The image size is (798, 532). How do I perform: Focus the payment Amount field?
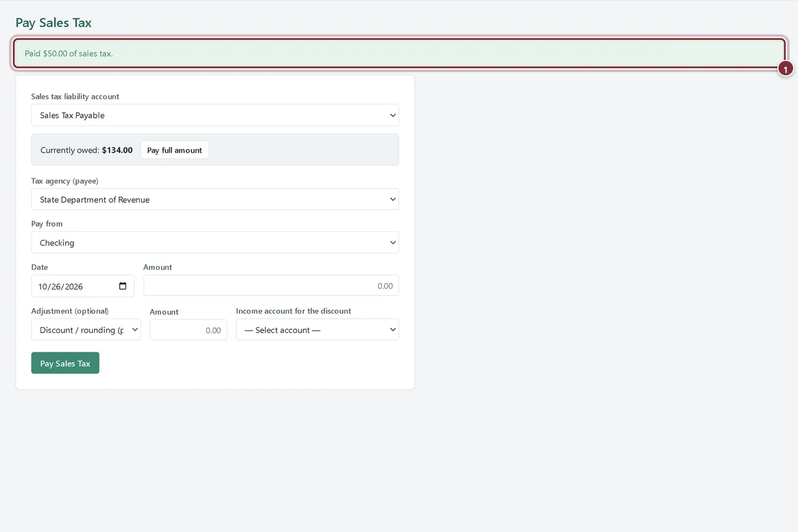(271, 286)
